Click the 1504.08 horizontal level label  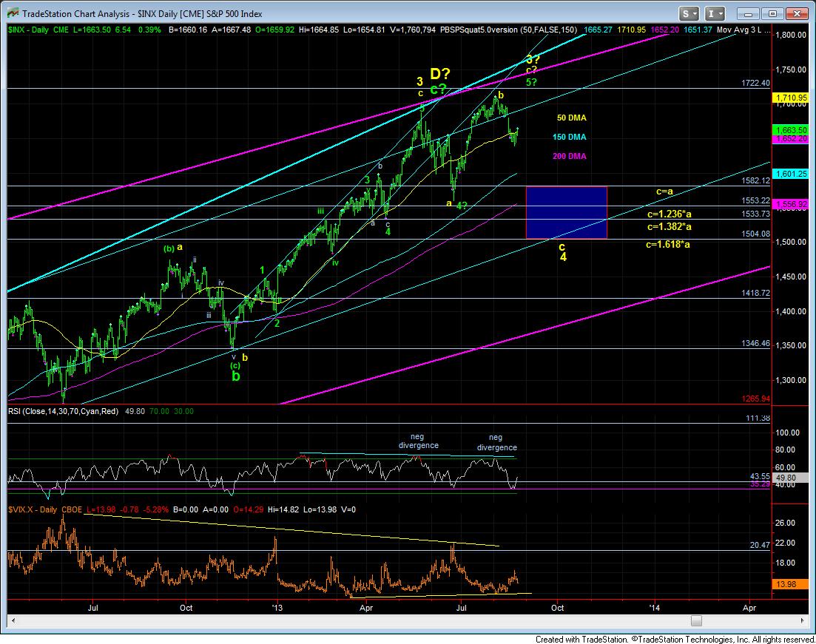(x=755, y=234)
